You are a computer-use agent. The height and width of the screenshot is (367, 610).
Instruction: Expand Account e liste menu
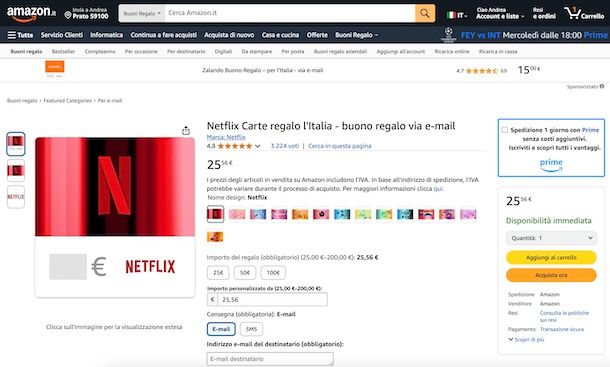click(500, 13)
